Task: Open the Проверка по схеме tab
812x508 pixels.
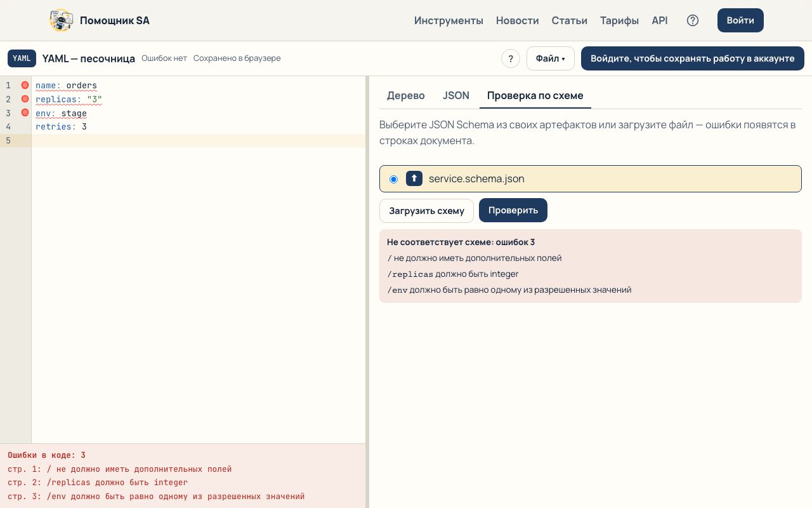Action: pyautogui.click(x=535, y=96)
